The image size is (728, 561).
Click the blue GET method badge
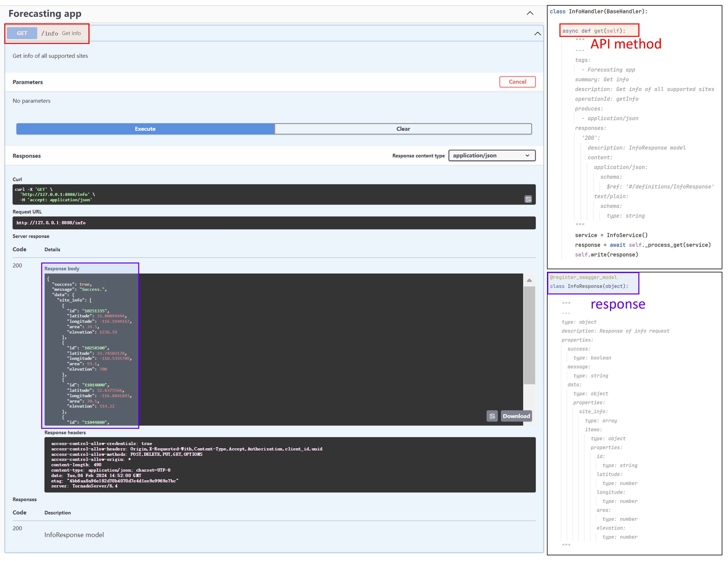point(22,33)
